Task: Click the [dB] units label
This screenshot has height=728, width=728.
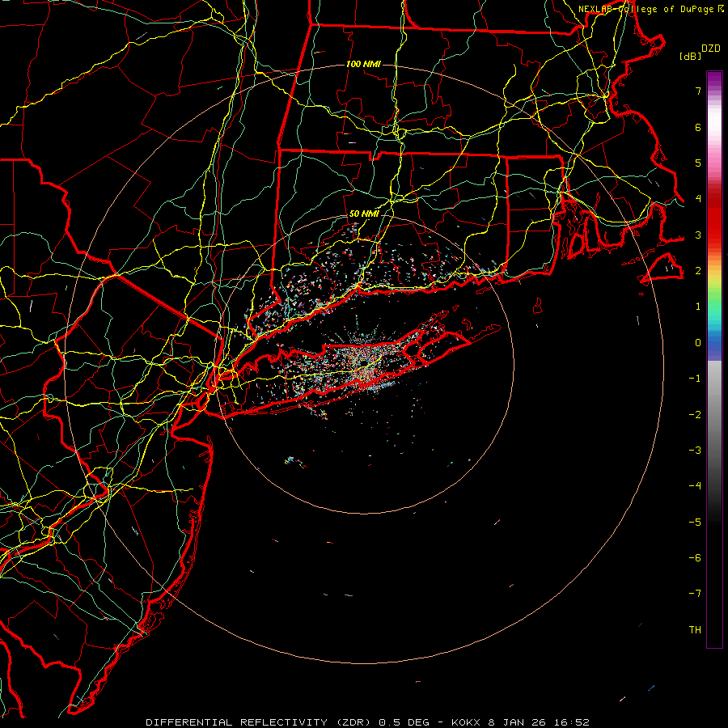Action: [x=690, y=56]
